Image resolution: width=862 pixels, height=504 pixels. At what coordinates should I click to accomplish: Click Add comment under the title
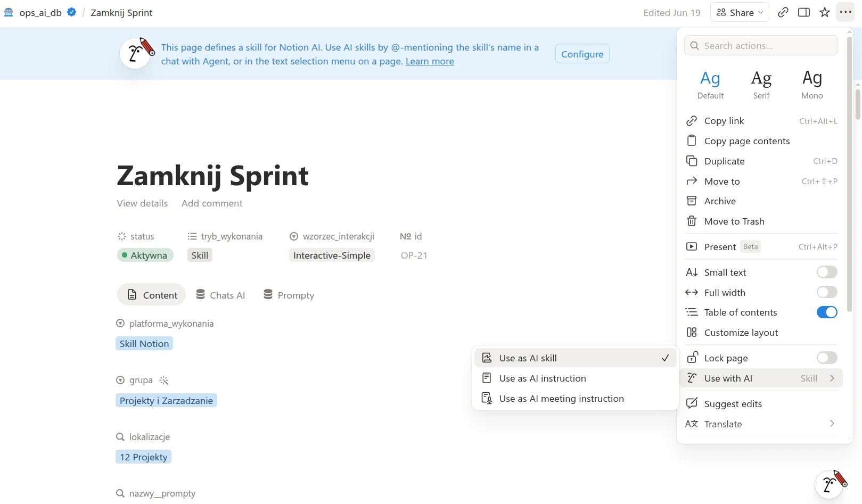tap(212, 203)
